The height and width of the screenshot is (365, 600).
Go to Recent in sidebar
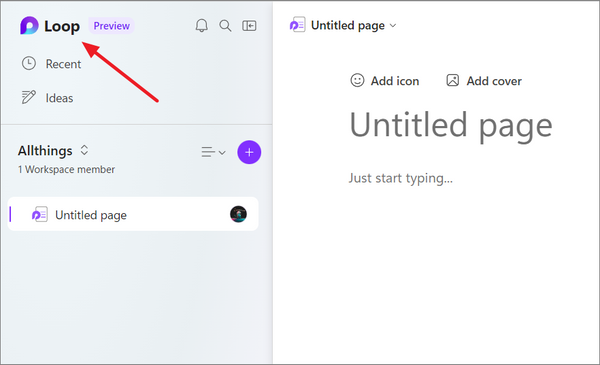pyautogui.click(x=63, y=64)
